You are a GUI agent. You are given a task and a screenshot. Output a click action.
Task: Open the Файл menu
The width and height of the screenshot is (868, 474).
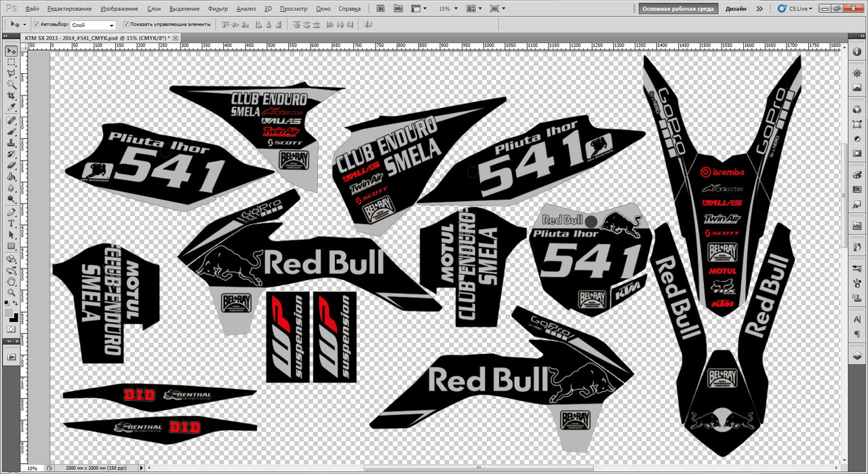click(x=31, y=9)
